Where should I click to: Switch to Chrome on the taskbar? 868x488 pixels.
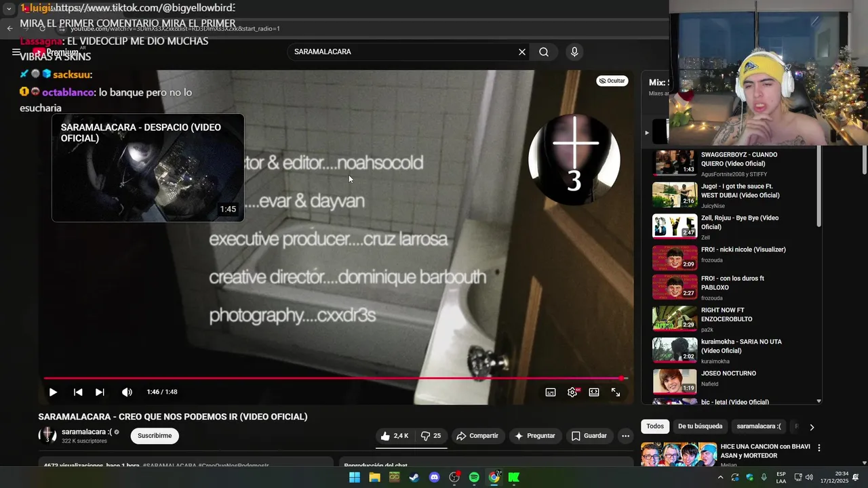click(x=494, y=477)
